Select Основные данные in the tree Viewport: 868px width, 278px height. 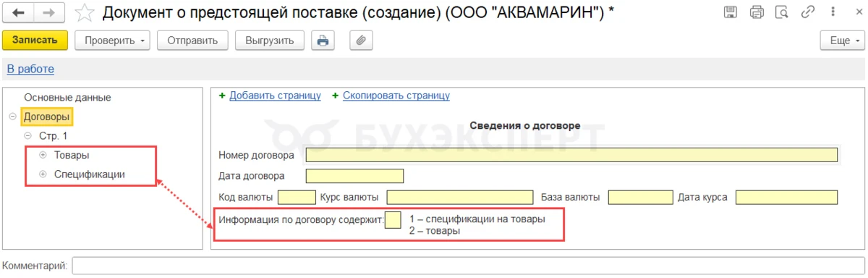coord(67,97)
